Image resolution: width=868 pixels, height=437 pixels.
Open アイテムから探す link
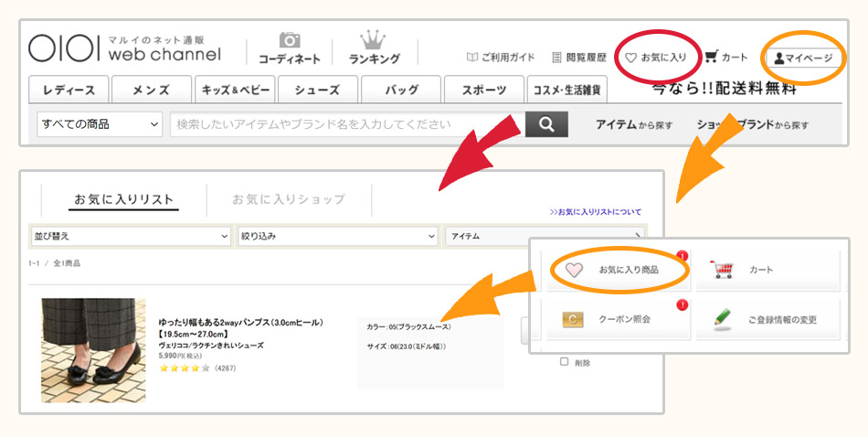click(x=634, y=124)
